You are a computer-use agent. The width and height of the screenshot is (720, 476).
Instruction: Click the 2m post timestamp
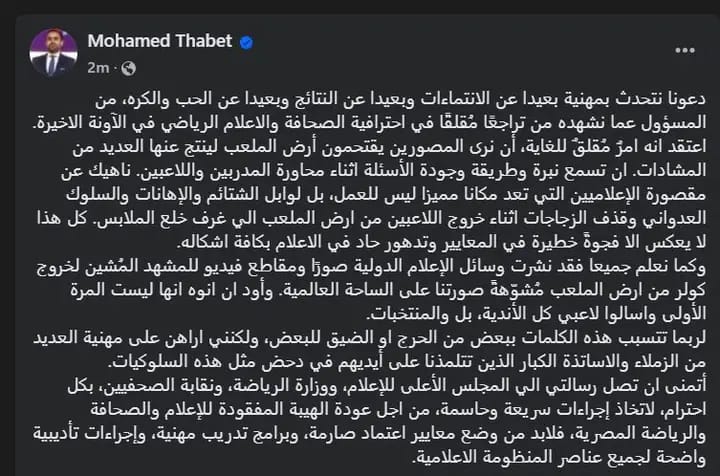[x=98, y=68]
